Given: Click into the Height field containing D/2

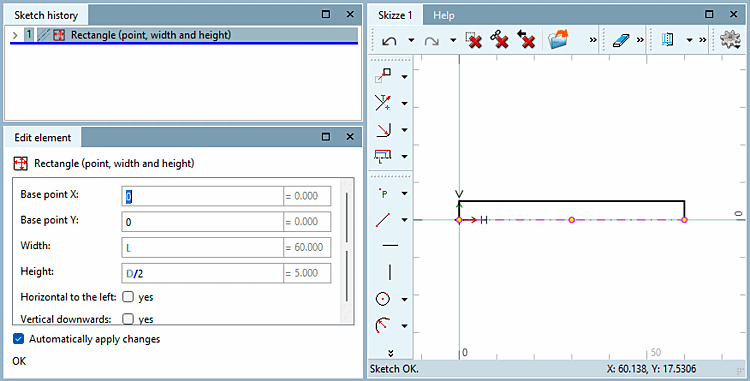Looking at the screenshot, I should click(202, 273).
